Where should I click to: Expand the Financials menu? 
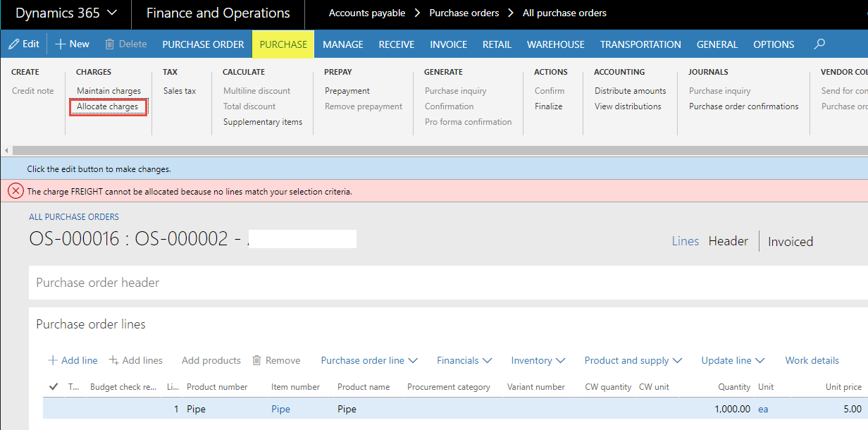coord(464,360)
